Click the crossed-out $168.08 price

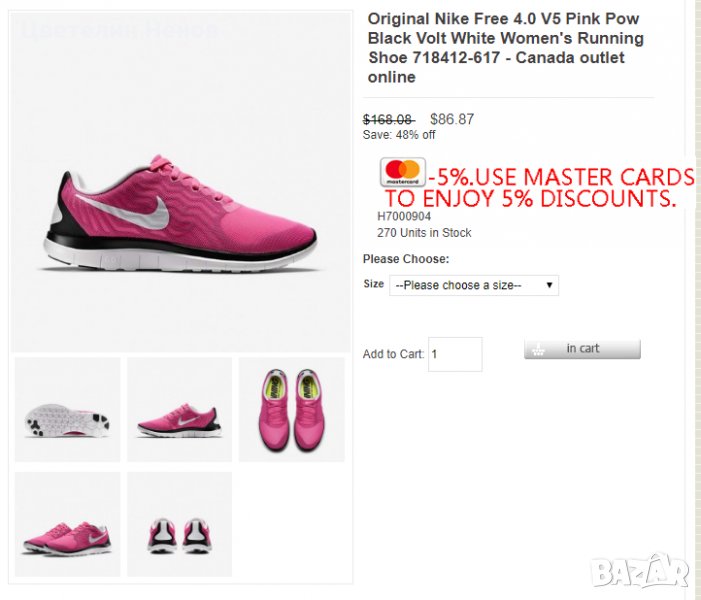tap(388, 119)
